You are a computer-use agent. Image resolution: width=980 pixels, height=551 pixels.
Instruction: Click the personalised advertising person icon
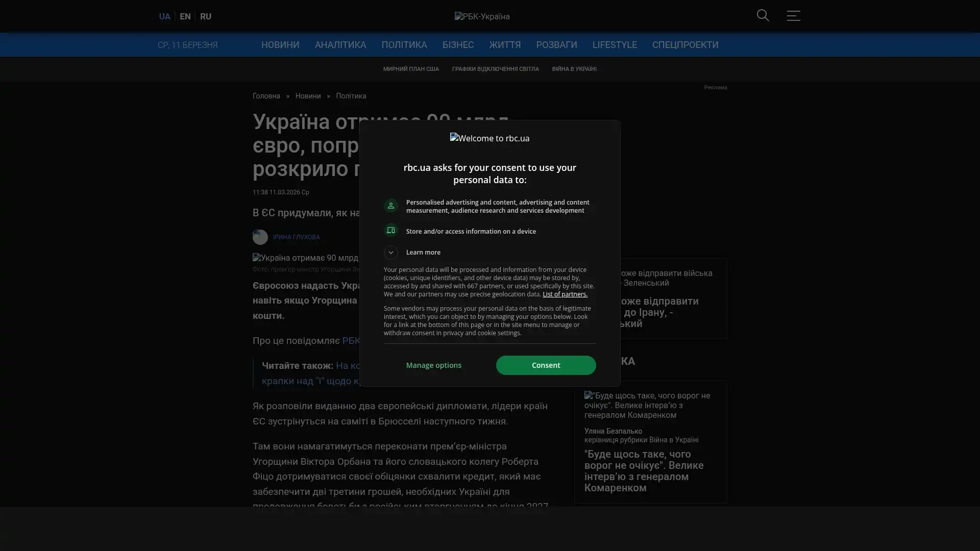[x=391, y=206]
